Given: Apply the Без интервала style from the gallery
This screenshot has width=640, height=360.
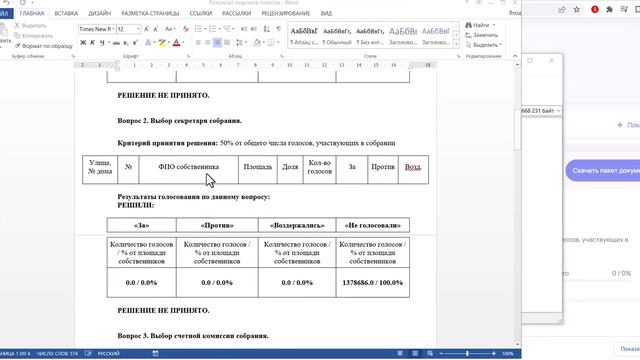Looking at the screenshot, I should (370, 36).
